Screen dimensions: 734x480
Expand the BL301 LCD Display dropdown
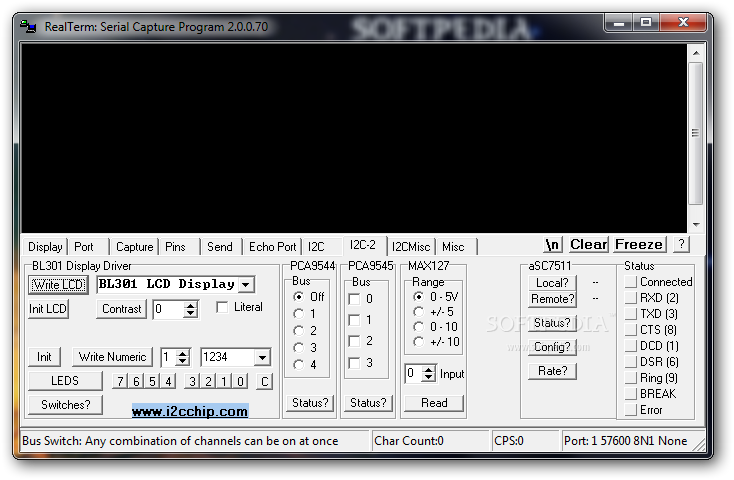(246, 284)
